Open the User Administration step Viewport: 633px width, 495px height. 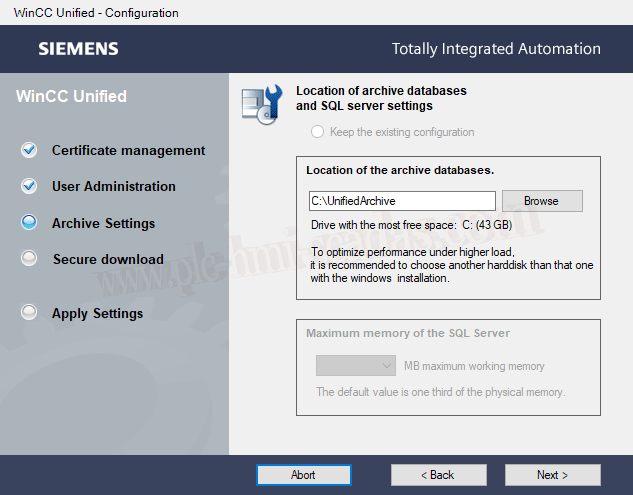[113, 186]
